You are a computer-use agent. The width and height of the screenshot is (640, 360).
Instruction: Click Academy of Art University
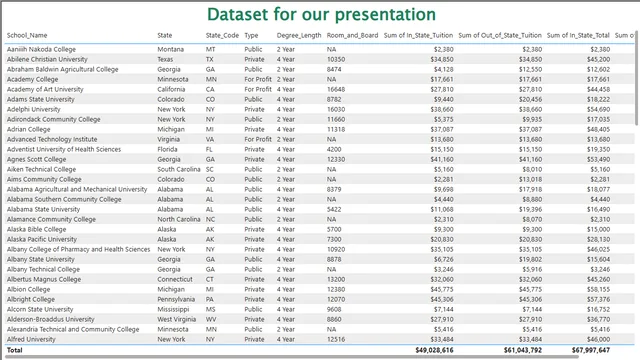[45, 89]
